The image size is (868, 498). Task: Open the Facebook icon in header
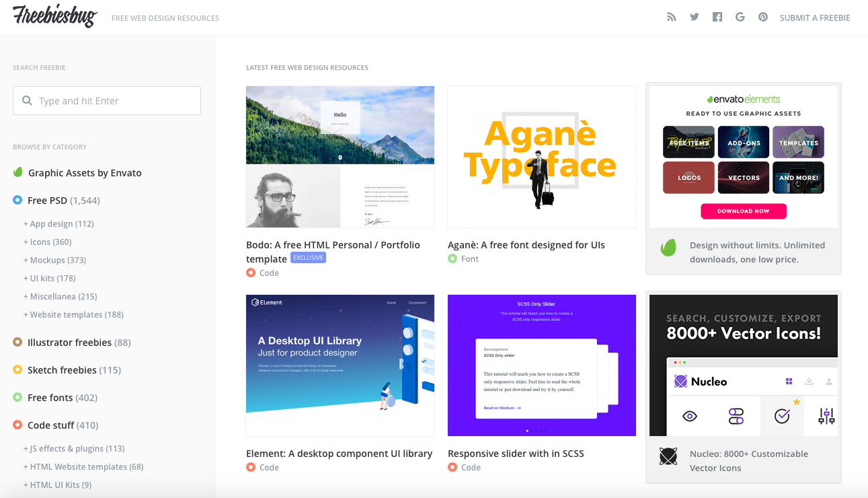point(717,17)
